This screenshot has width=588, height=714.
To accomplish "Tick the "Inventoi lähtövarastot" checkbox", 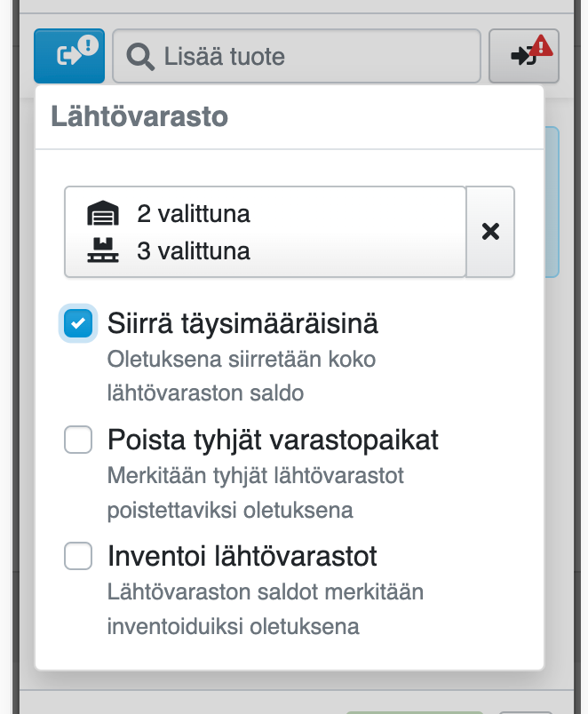I will 78,556.
